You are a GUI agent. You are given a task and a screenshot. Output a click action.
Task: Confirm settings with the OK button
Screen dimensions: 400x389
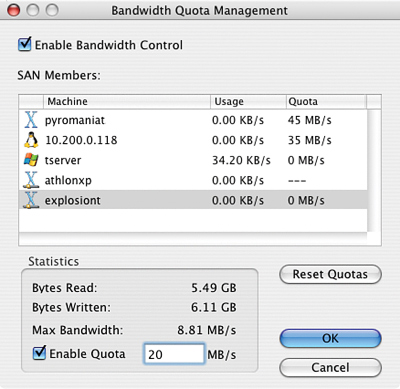(x=330, y=338)
